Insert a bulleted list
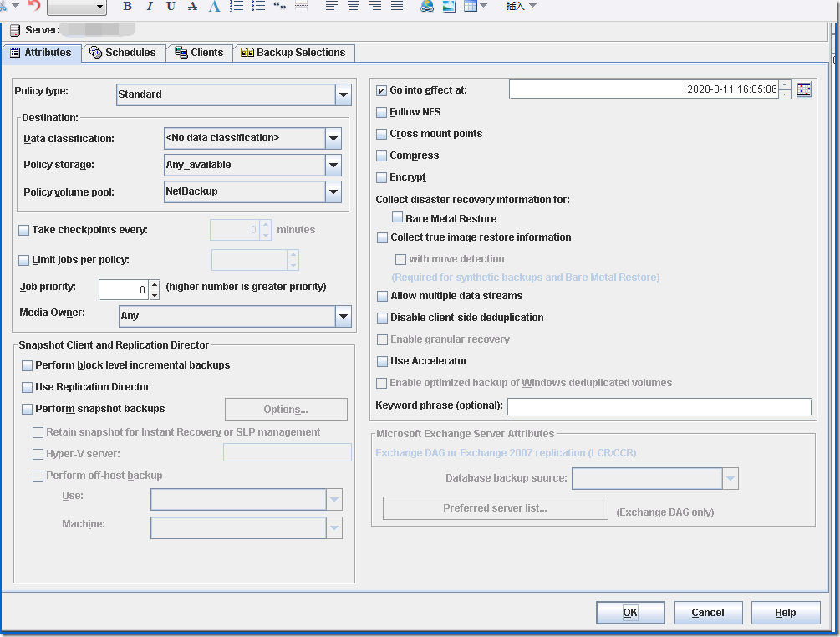The image size is (840, 637). pyautogui.click(x=258, y=6)
